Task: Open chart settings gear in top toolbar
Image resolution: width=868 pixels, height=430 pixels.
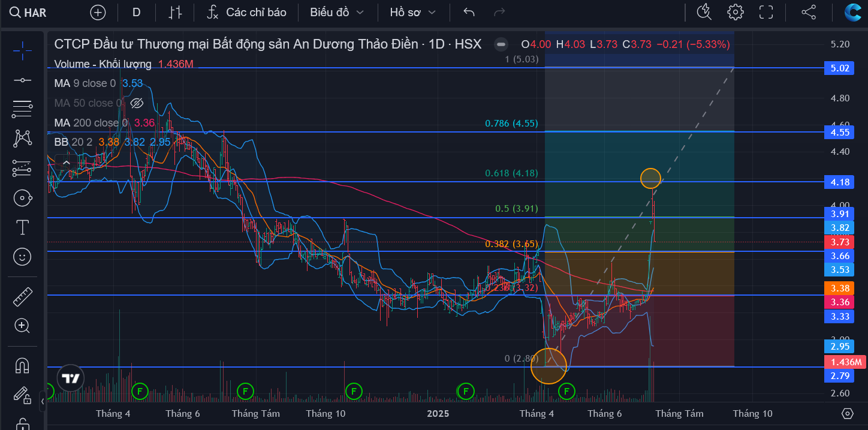Action: point(735,12)
